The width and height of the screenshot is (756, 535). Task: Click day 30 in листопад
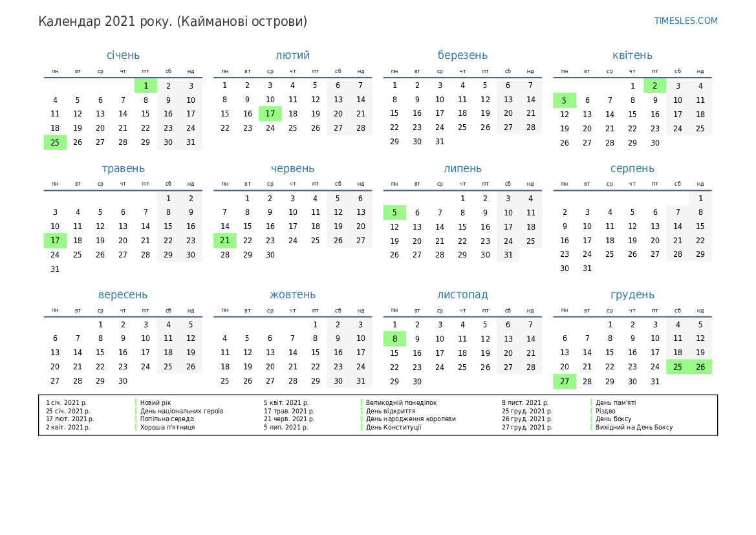tap(417, 382)
